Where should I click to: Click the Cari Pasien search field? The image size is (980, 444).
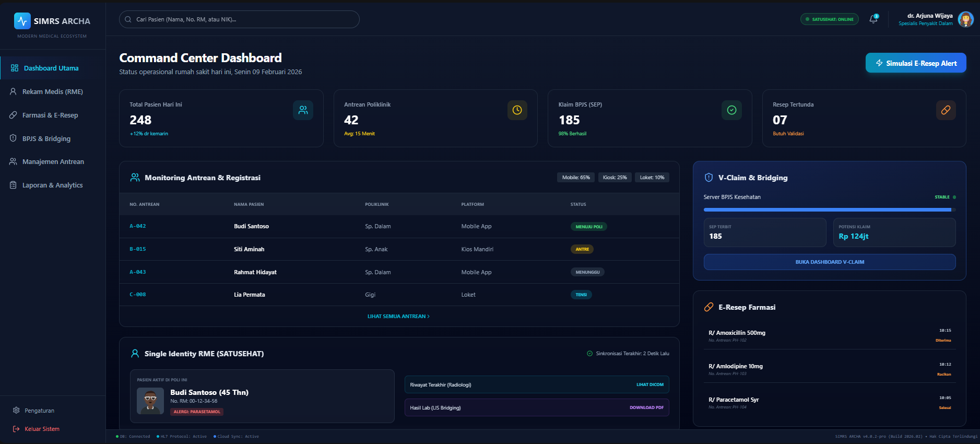[x=239, y=19]
